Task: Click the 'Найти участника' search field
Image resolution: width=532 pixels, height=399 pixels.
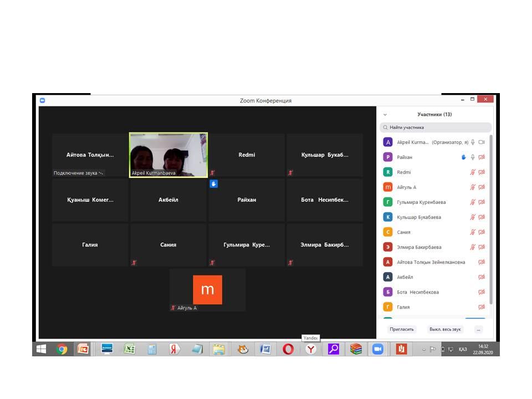Action: [x=436, y=127]
